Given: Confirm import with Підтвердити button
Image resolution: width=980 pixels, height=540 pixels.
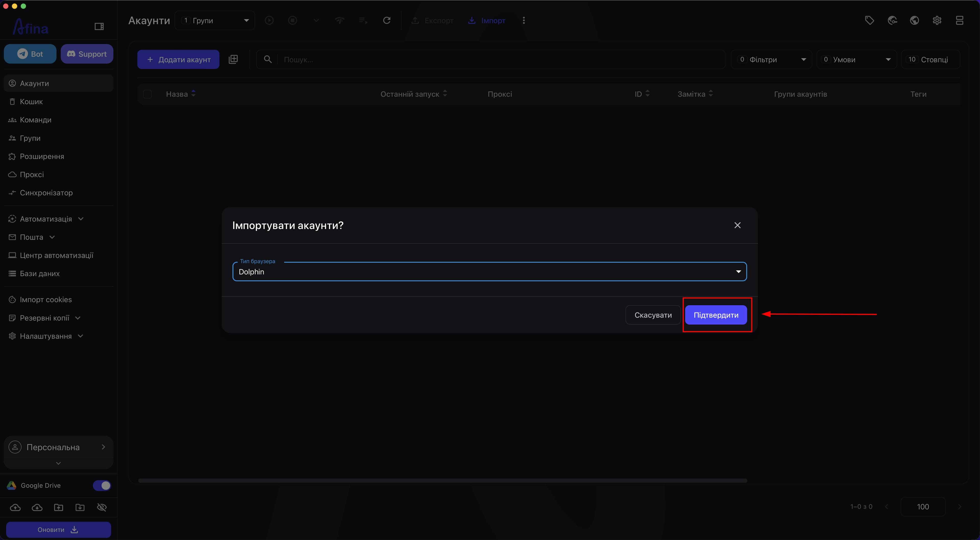Looking at the screenshot, I should tap(716, 315).
